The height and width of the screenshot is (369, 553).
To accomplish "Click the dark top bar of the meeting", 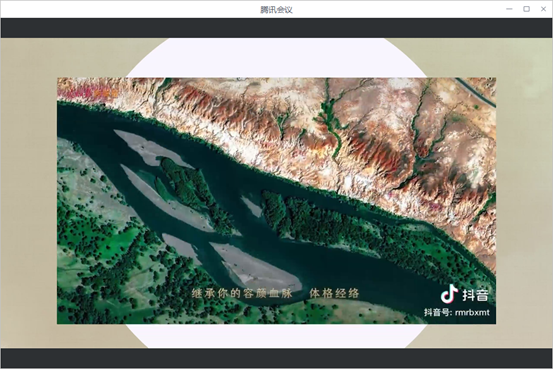I will tap(276, 28).
